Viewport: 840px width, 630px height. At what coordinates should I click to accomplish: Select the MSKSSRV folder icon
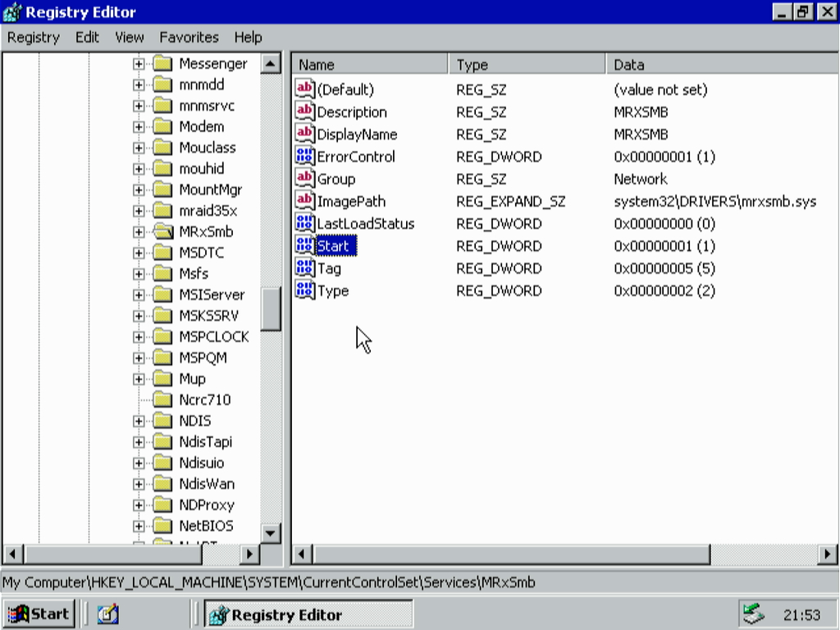(162, 316)
